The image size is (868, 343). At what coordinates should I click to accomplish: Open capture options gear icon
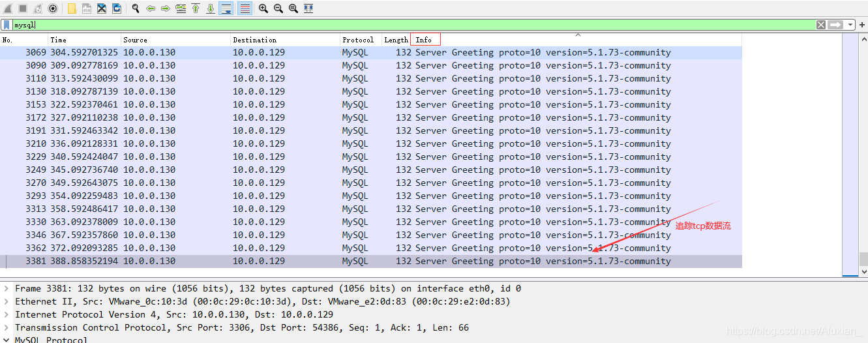tap(53, 8)
